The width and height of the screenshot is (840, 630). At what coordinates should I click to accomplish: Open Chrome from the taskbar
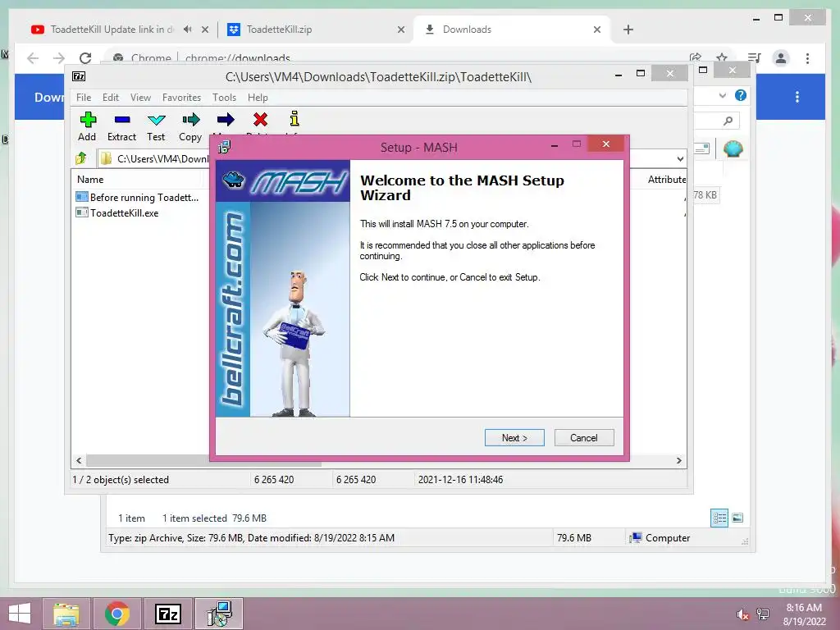point(116,614)
